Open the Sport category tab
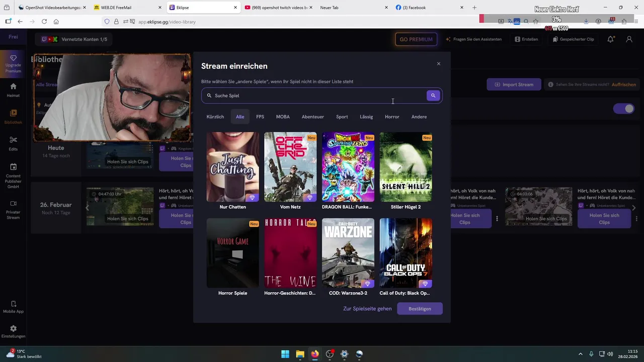Viewport: 644px width, 362px height. (x=342, y=117)
